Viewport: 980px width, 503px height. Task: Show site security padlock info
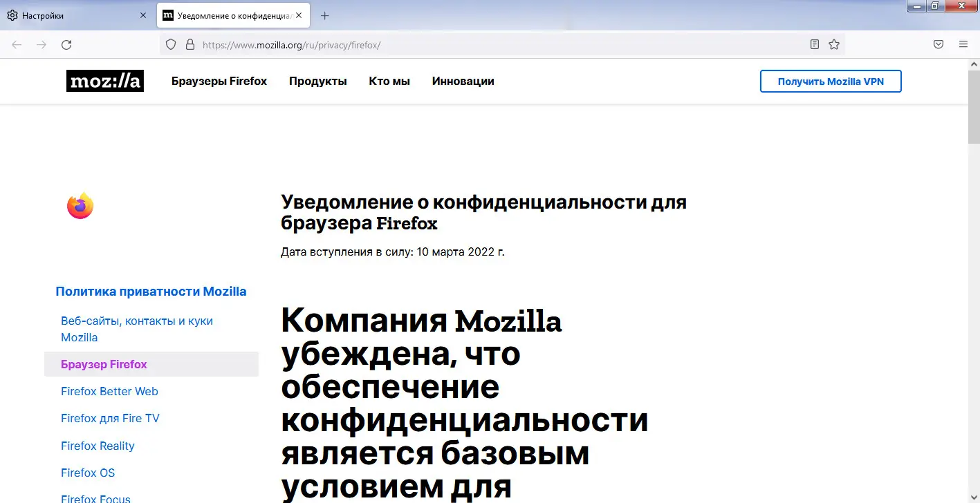(190, 45)
